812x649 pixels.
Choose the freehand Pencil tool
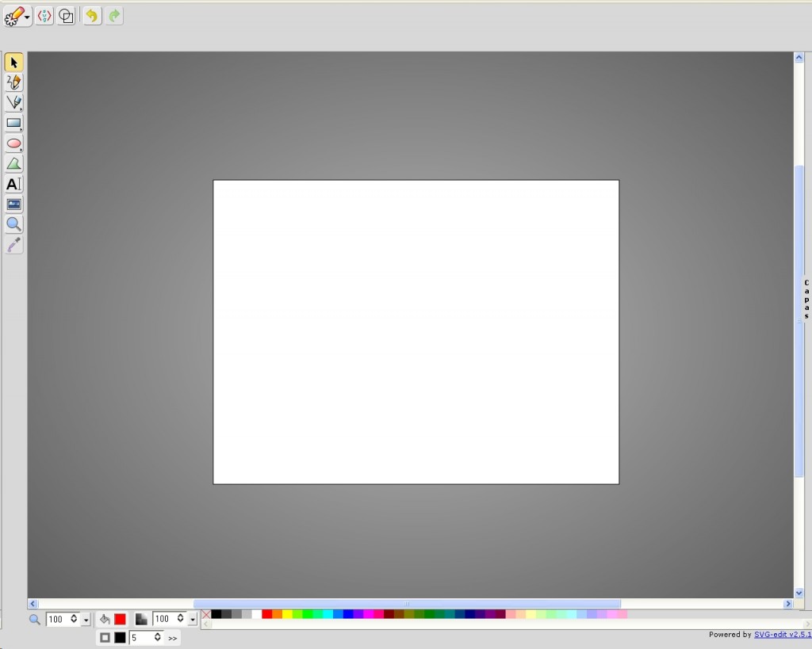[x=13, y=82]
